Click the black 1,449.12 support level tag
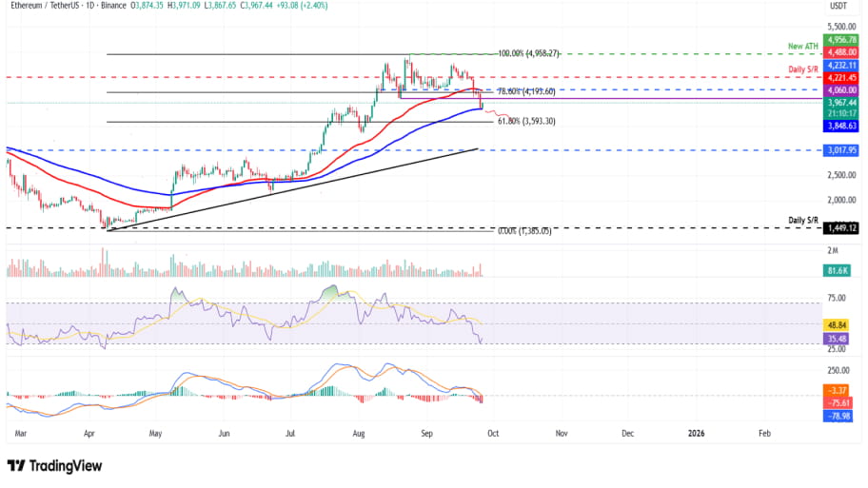 [840, 228]
